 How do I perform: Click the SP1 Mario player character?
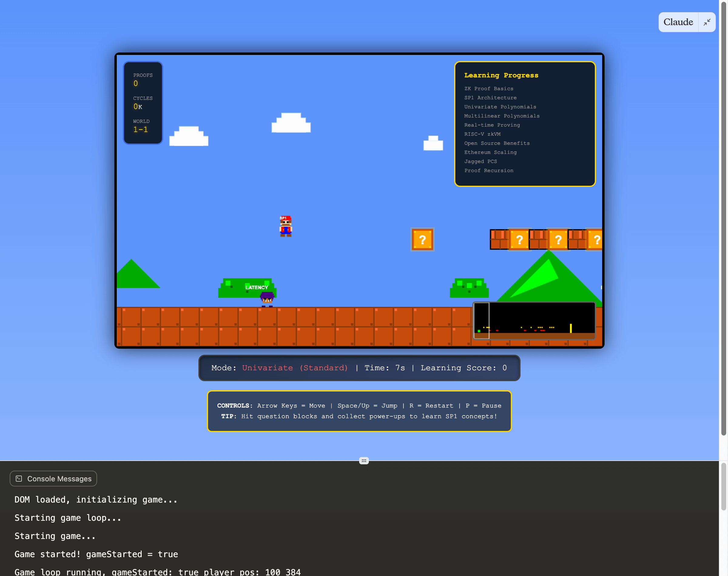[x=285, y=226]
